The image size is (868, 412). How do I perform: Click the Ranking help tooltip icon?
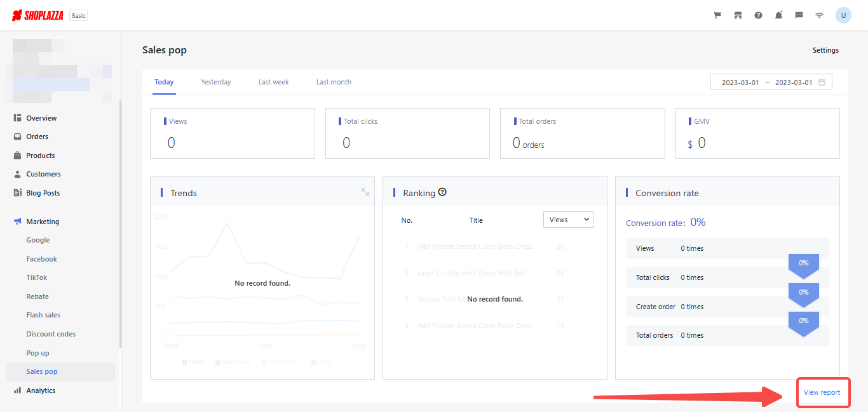tap(442, 192)
